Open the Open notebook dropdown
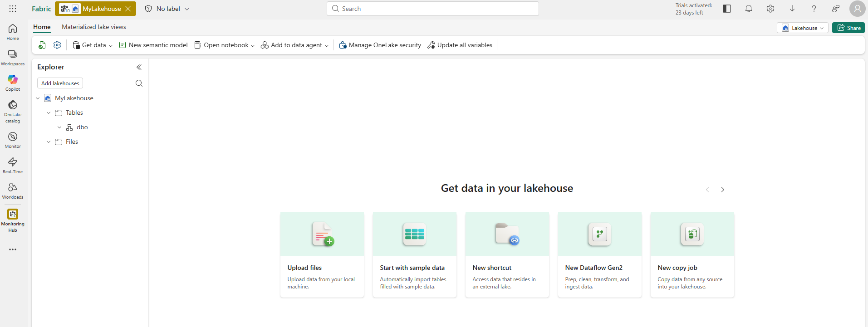 (225, 45)
